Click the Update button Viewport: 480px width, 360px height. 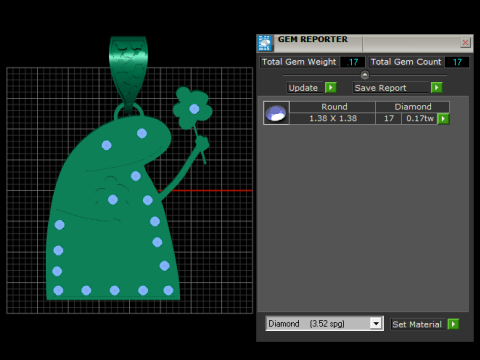pos(305,88)
